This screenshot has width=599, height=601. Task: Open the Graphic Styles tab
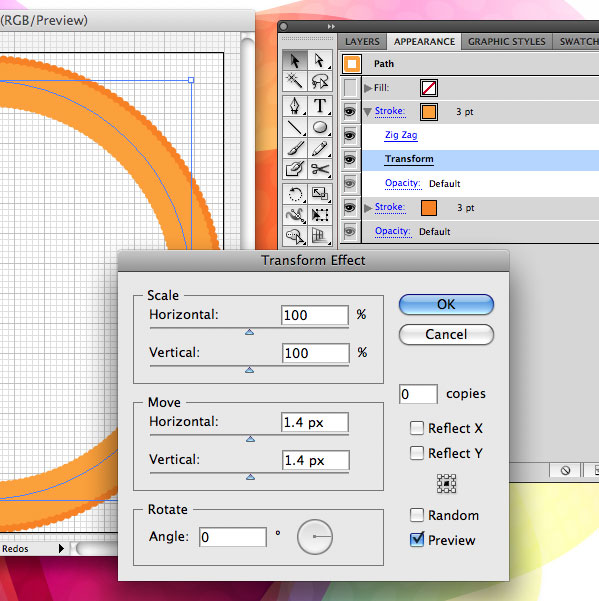[x=507, y=41]
